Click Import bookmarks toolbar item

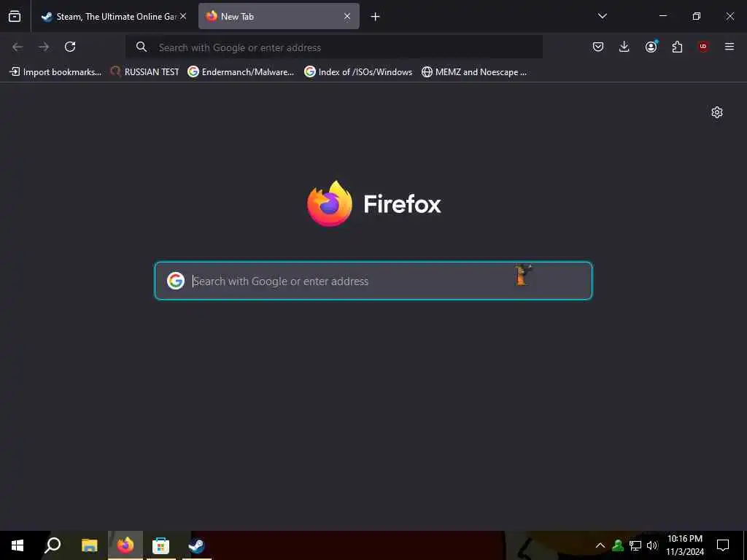55,72
